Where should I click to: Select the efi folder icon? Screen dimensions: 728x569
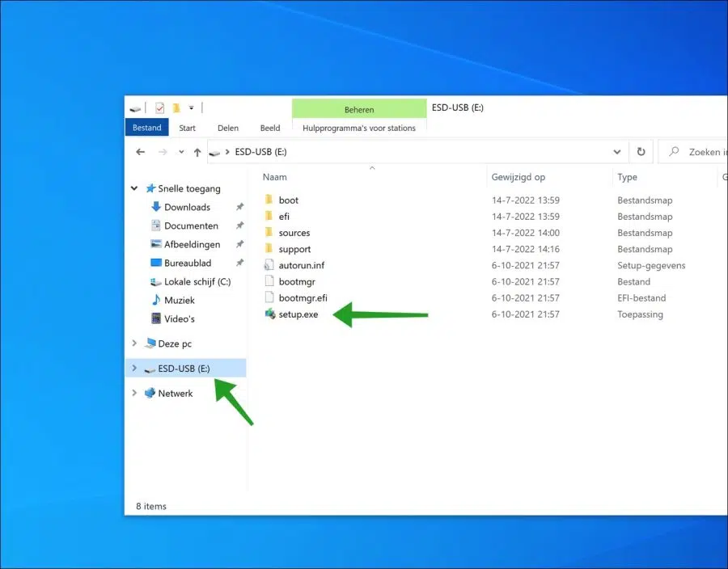[269, 216]
